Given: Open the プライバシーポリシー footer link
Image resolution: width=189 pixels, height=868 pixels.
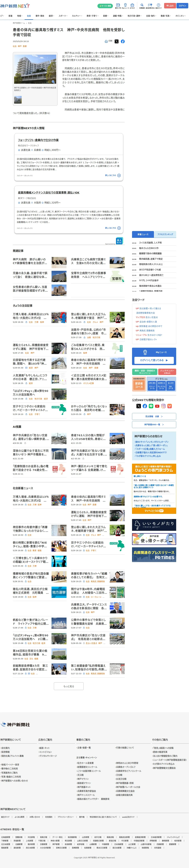Looking at the screenshot, I should [x=66, y=817].
